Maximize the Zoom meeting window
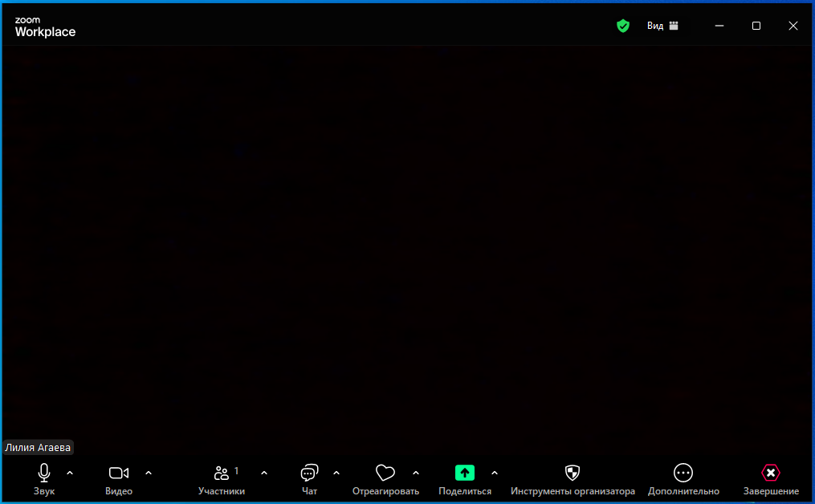815x504 pixels. click(756, 26)
